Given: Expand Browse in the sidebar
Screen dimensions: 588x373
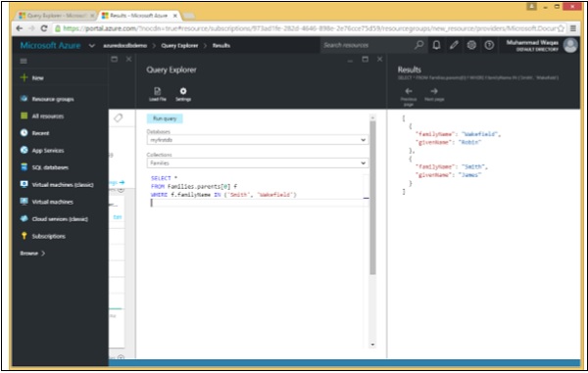Looking at the screenshot, I should coord(32,254).
